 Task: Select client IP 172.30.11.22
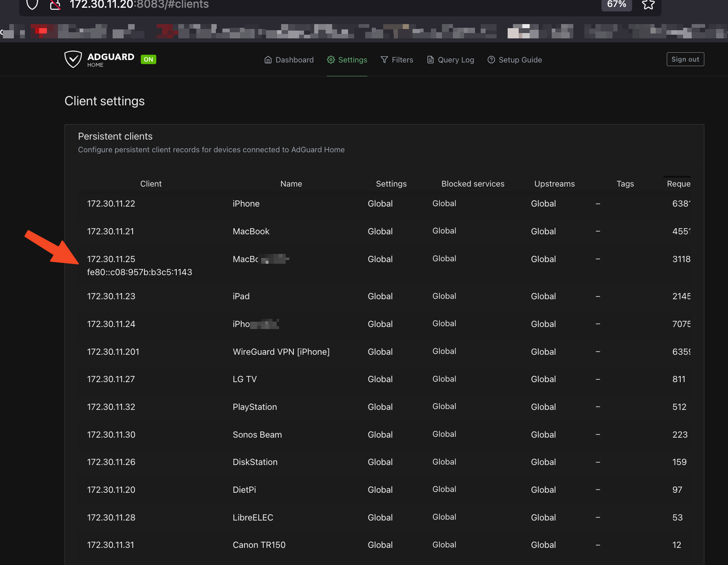(x=111, y=204)
